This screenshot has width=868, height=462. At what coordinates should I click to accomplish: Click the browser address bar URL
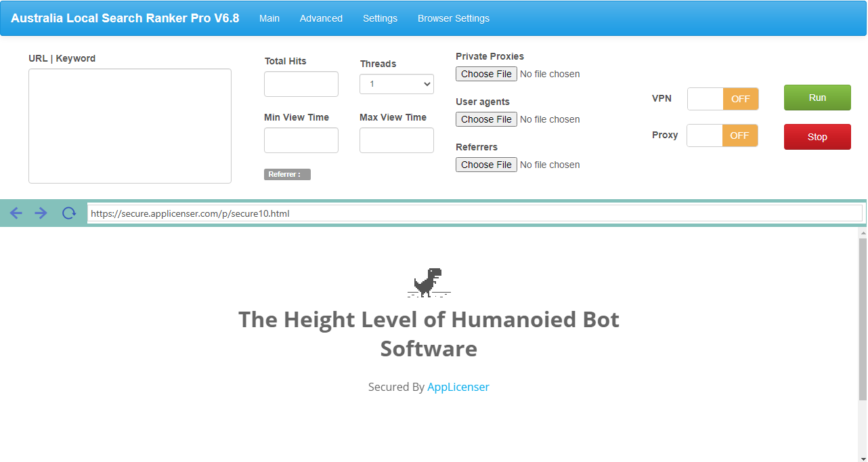475,213
